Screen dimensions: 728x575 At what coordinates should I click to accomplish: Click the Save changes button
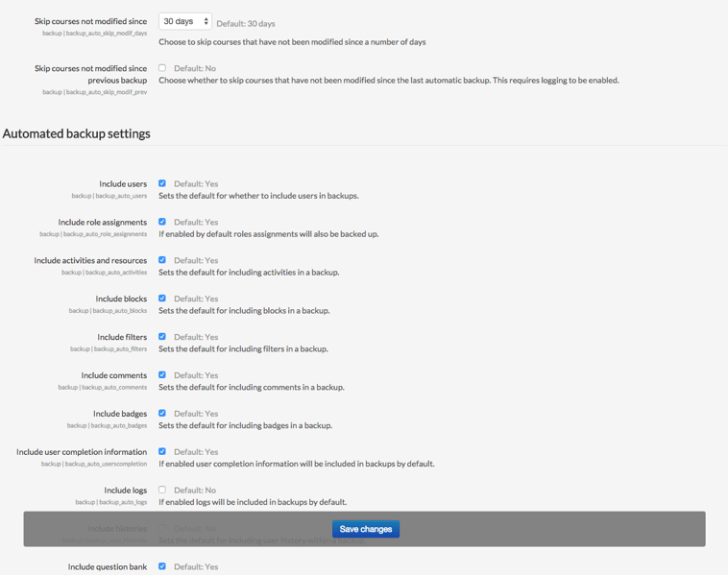point(366,529)
